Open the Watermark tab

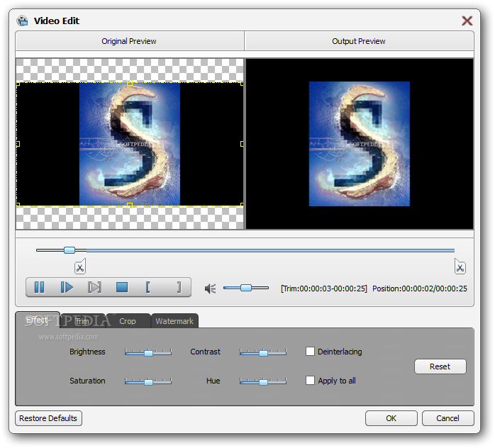(x=174, y=321)
